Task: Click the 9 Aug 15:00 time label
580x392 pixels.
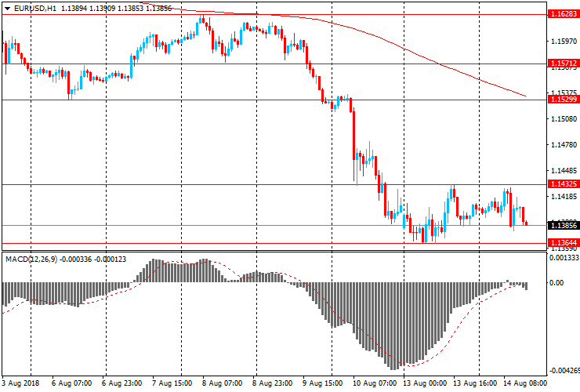Action: tap(323, 383)
